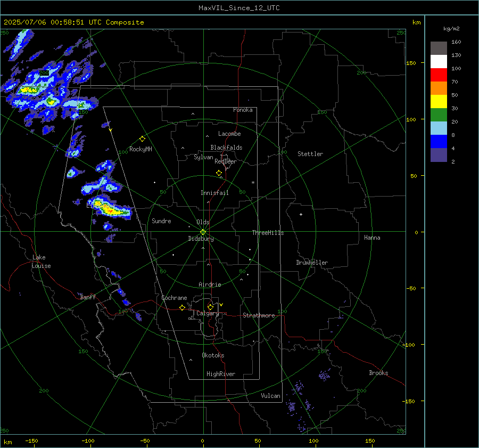479x448 pixels.
Task: Click the yellow v marker northeast of Calgary
Action: pyautogui.click(x=221, y=305)
